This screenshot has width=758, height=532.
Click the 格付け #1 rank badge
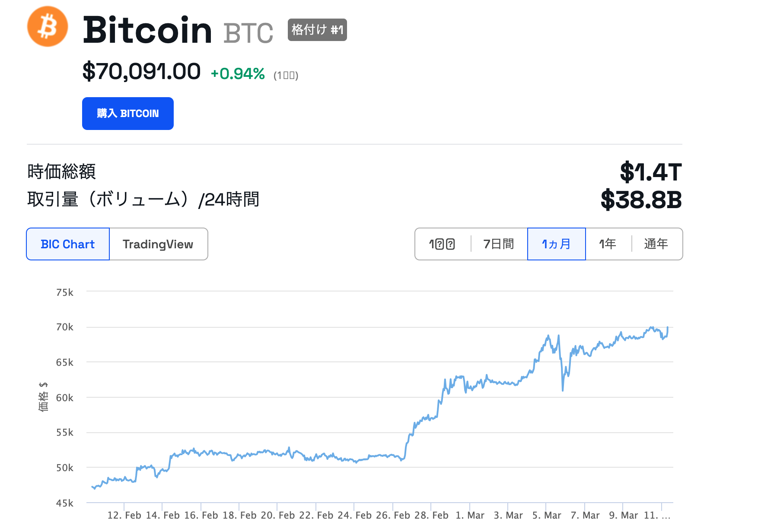tap(317, 30)
